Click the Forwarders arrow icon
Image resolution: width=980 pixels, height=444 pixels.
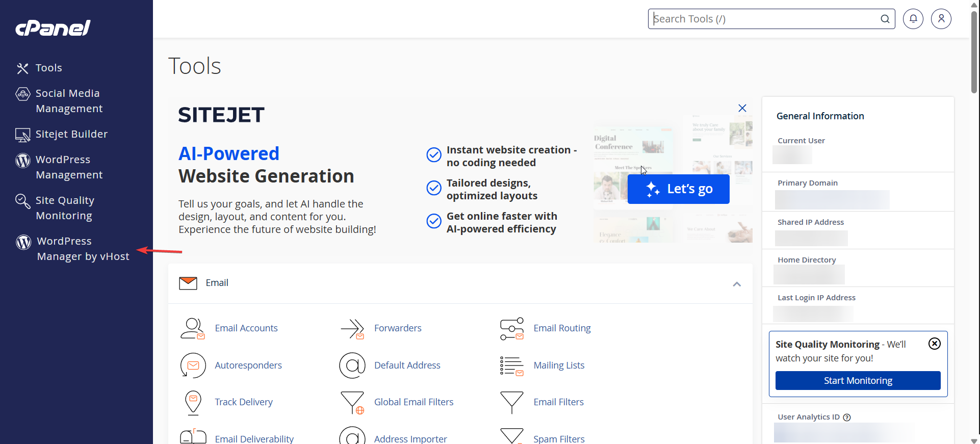[x=352, y=329]
